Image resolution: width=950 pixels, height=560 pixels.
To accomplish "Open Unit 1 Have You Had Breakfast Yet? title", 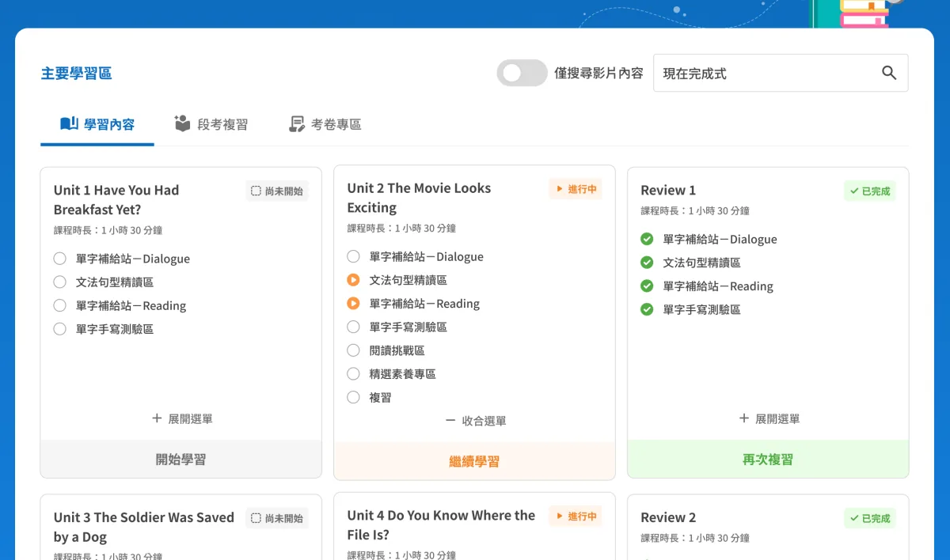I will (x=116, y=200).
